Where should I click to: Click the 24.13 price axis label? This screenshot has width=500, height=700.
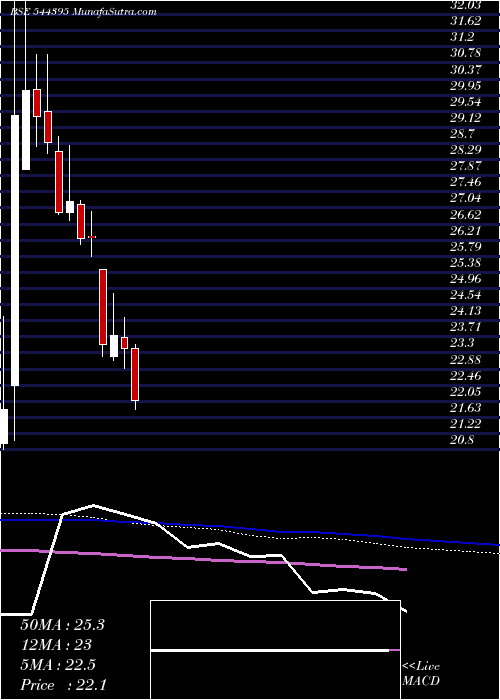click(x=465, y=312)
